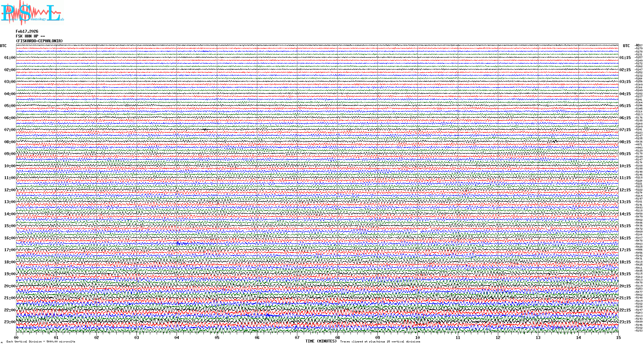Select the FSK HHN HP station code
The image size is (644, 346).
point(27,36)
